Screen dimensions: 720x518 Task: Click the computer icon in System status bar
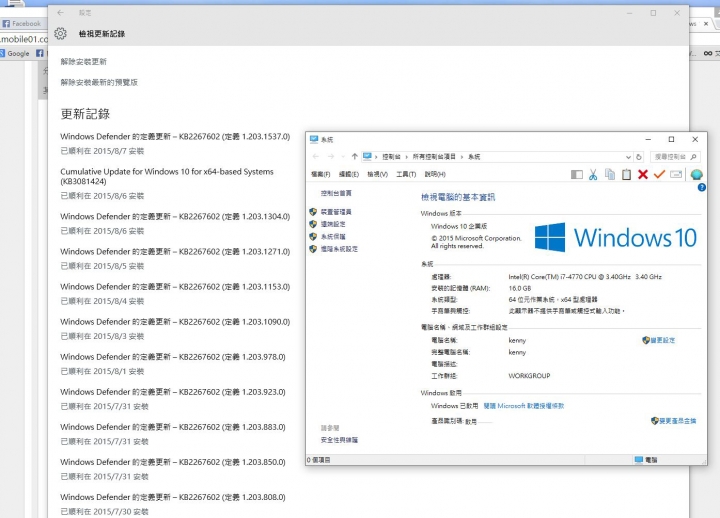pos(639,460)
